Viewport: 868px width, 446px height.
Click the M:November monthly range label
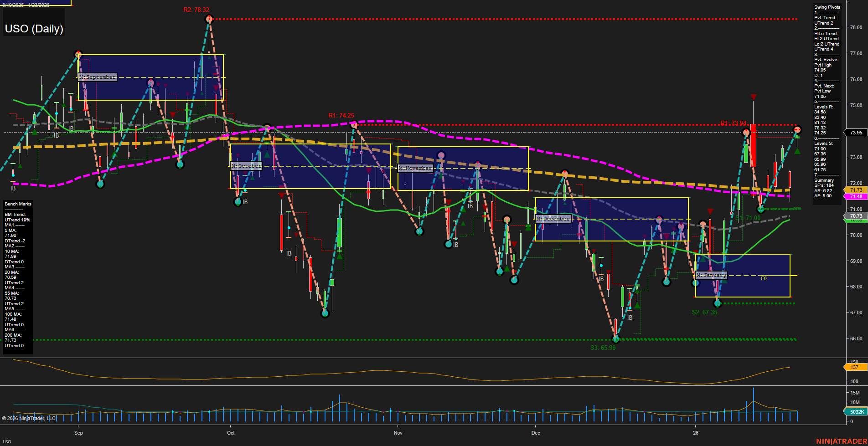(x=415, y=168)
